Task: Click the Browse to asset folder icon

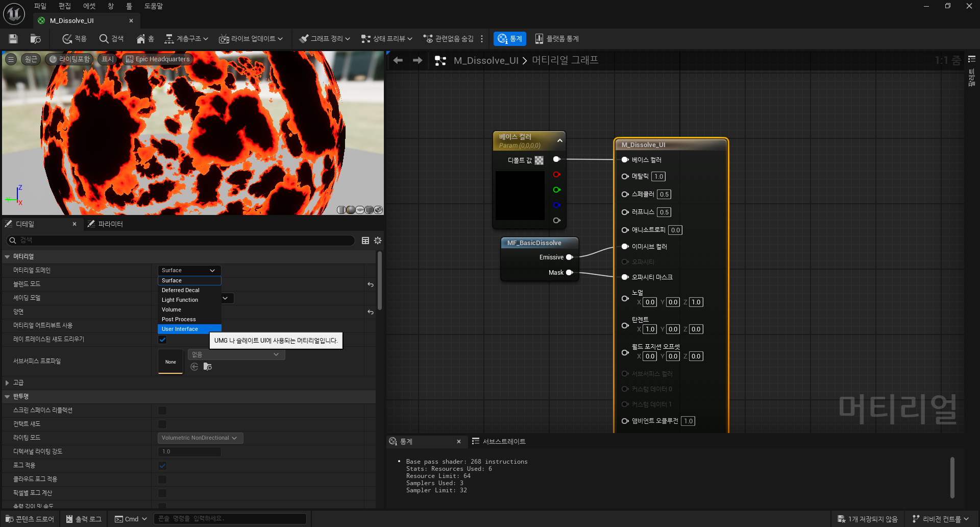Action: 35,39
